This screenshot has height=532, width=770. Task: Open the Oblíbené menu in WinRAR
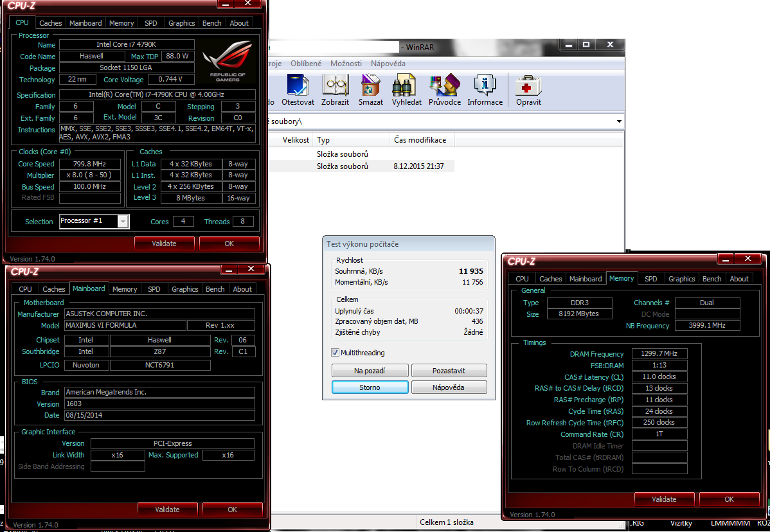(x=306, y=64)
